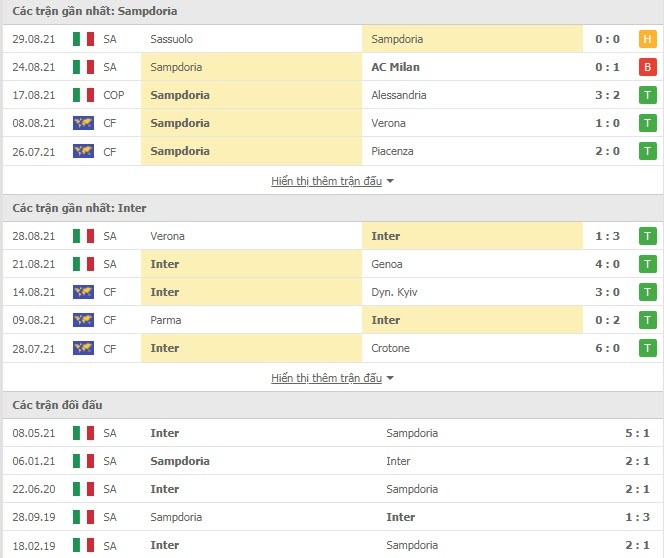Click the Parma team name in the 09.08.21 row
Viewport: 664px width, 558px height.
tap(166, 320)
